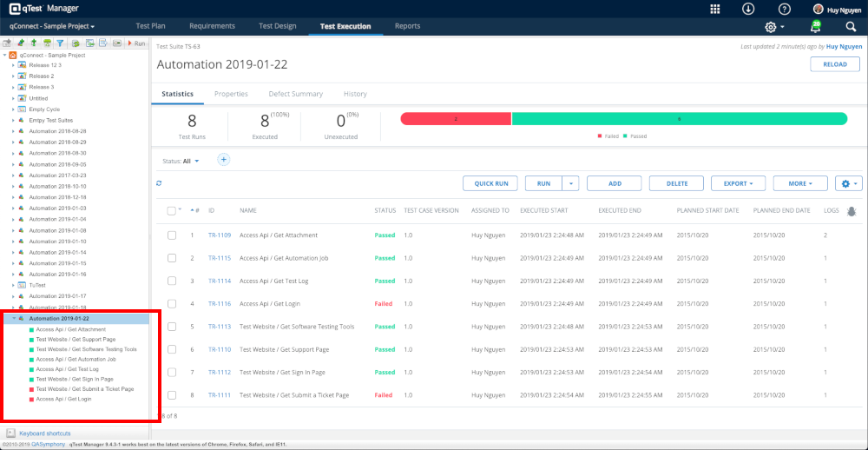Open the EXPORT dropdown button

[738, 183]
